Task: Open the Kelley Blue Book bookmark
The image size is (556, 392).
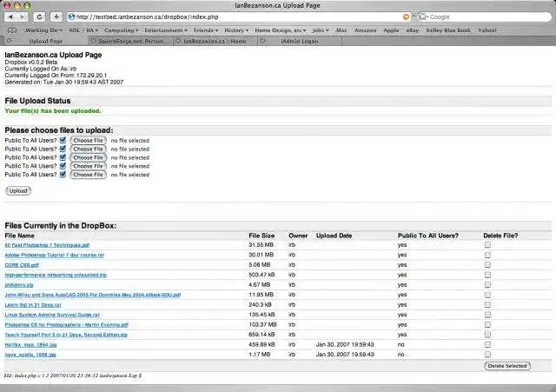Action: pyautogui.click(x=448, y=30)
